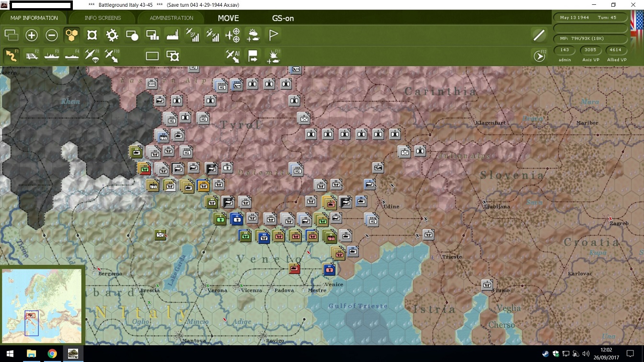This screenshot has height=362, width=644.
Task: Click the flag with arrow icon
Action: coord(253,56)
